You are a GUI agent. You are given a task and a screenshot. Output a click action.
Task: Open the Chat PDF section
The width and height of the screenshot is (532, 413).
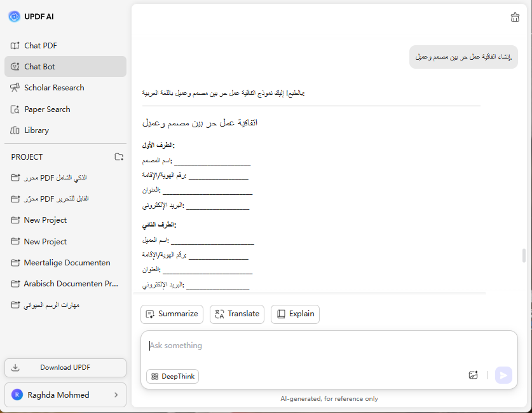[x=41, y=46]
